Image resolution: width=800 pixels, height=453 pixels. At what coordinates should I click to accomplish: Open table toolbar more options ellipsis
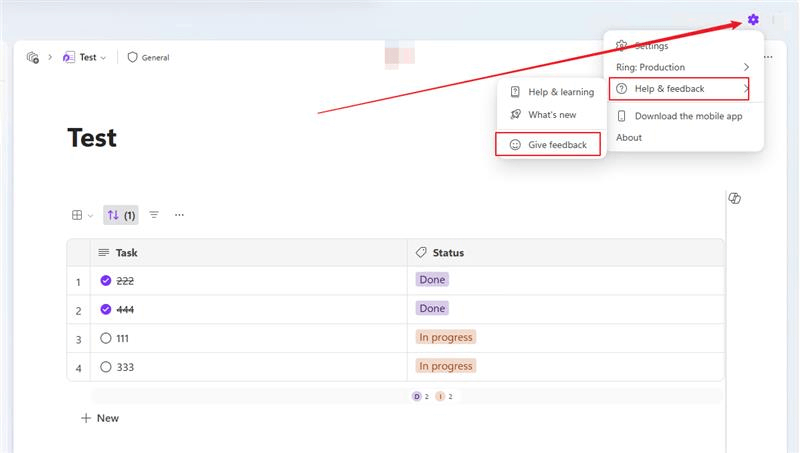click(179, 215)
